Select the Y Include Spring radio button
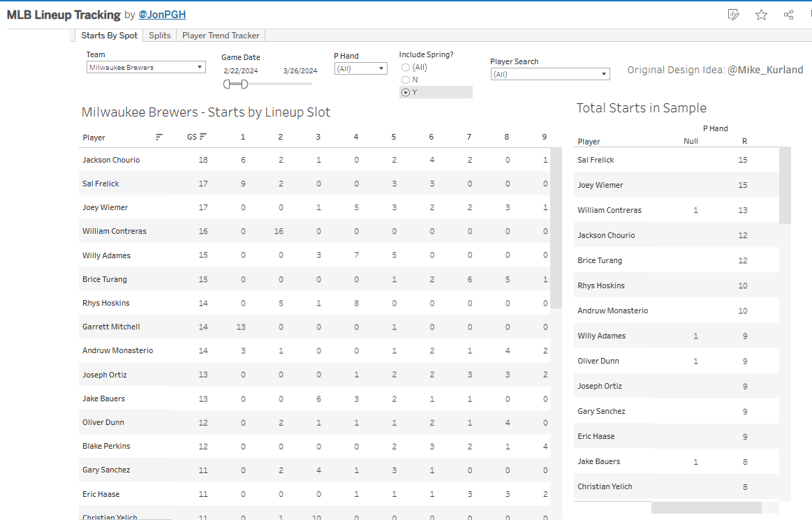This screenshot has height=522, width=812. coord(406,92)
